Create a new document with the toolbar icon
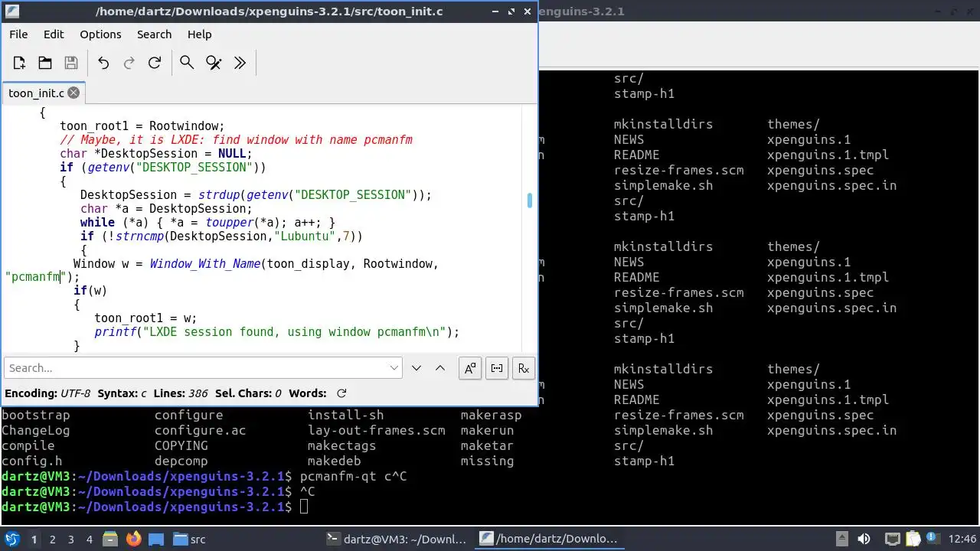This screenshot has width=980, height=551. coord(19,64)
